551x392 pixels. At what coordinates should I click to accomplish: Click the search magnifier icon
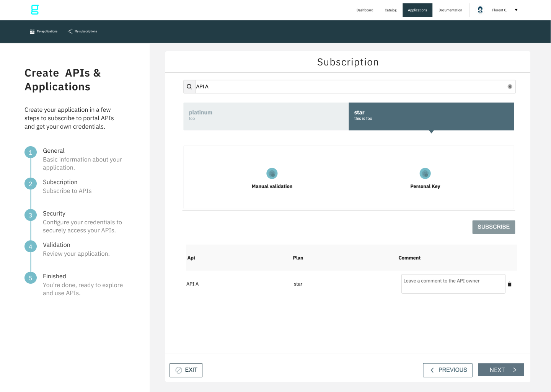[189, 87]
